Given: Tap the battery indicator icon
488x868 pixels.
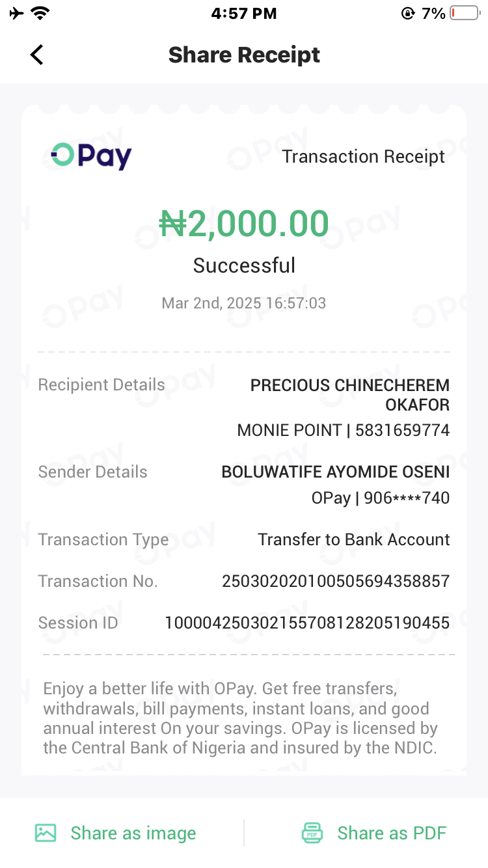Looking at the screenshot, I should coord(465,13).
